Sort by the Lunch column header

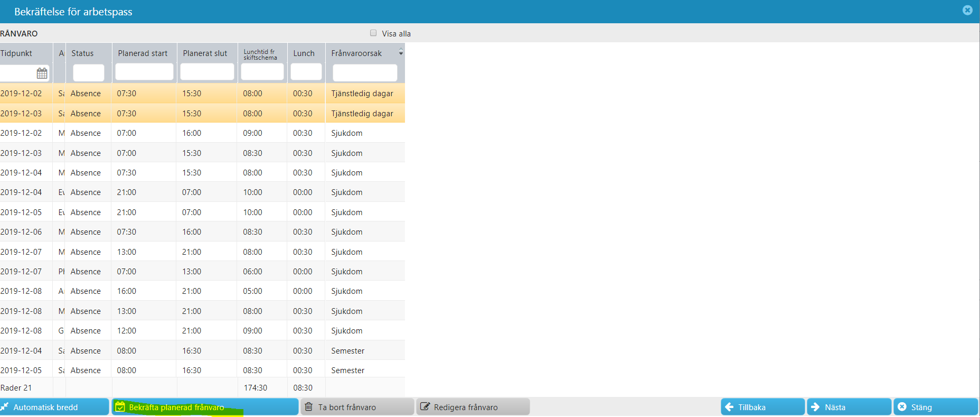304,53
